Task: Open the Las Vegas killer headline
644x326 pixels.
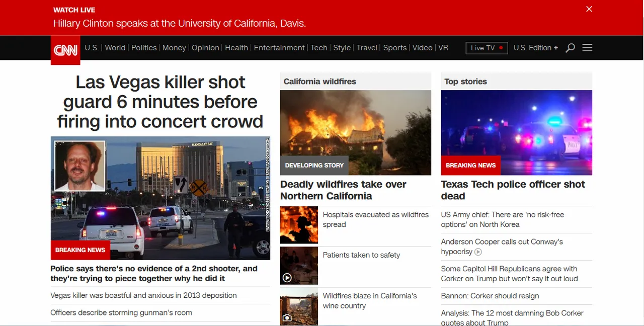Action: pyautogui.click(x=160, y=102)
